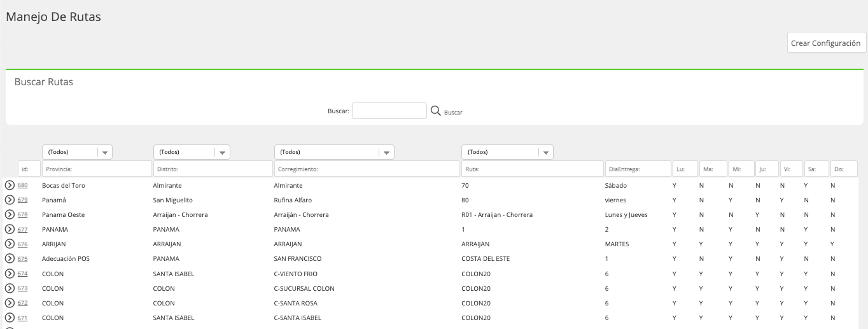The image size is (868, 329).
Task: Open route id 676 link
Action: [x=22, y=244]
